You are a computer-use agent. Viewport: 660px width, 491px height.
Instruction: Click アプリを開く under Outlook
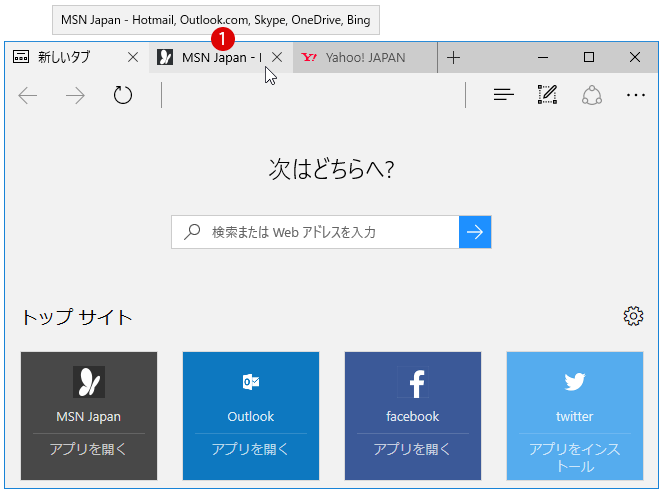(x=250, y=449)
